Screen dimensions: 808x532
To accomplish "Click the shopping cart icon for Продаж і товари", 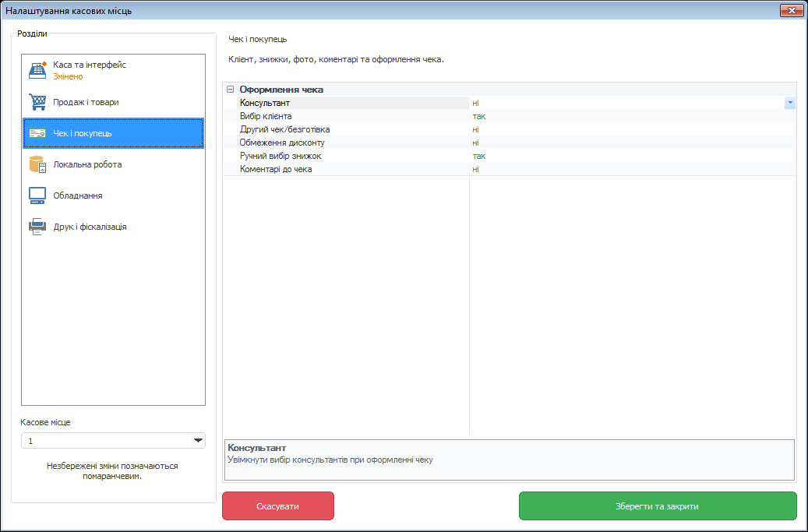I will tap(37, 102).
